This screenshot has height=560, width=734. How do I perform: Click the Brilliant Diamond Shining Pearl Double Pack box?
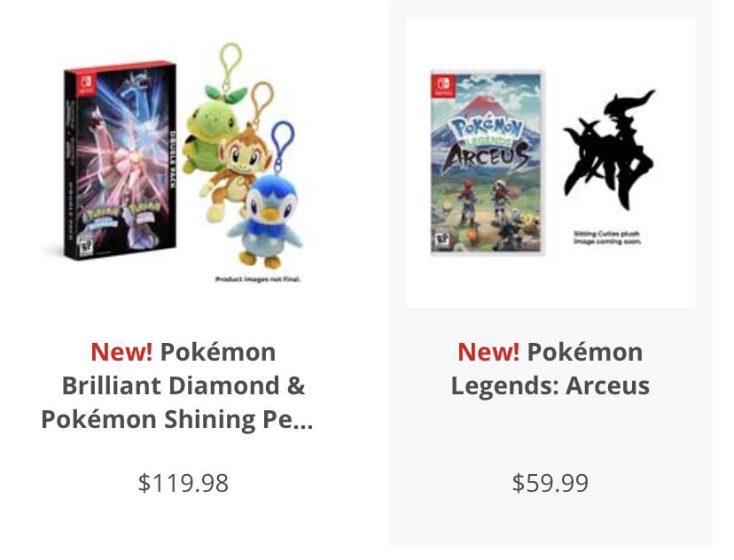pyautogui.click(x=120, y=159)
